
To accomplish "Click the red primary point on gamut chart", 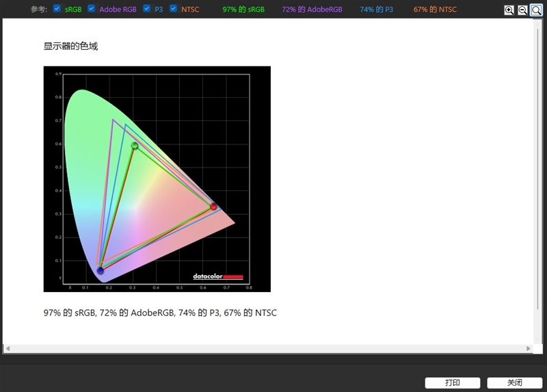I will point(213,207).
